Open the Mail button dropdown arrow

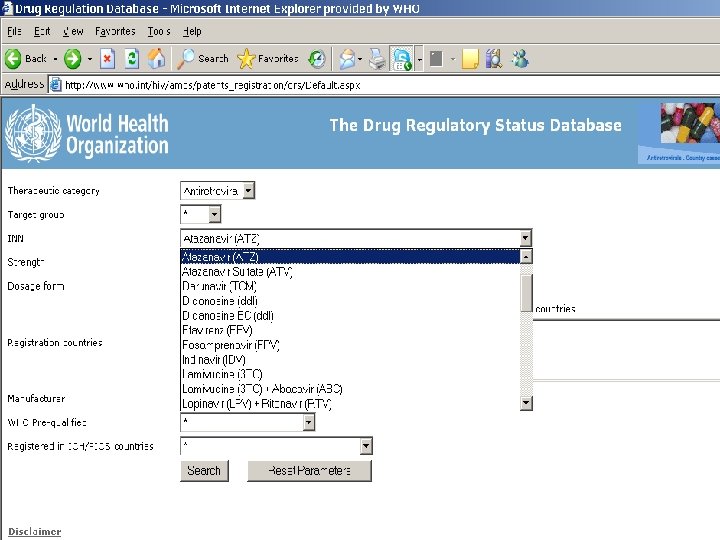(x=360, y=59)
